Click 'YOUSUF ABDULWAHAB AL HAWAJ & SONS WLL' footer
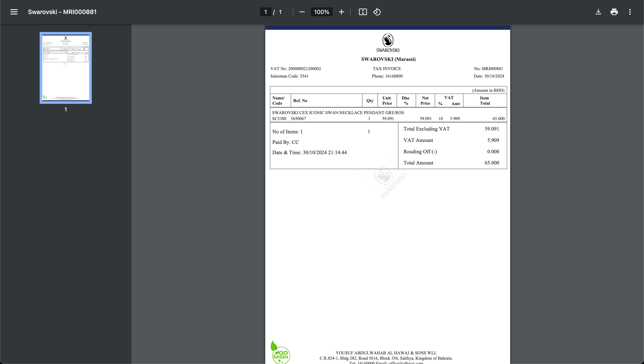 click(x=386, y=353)
